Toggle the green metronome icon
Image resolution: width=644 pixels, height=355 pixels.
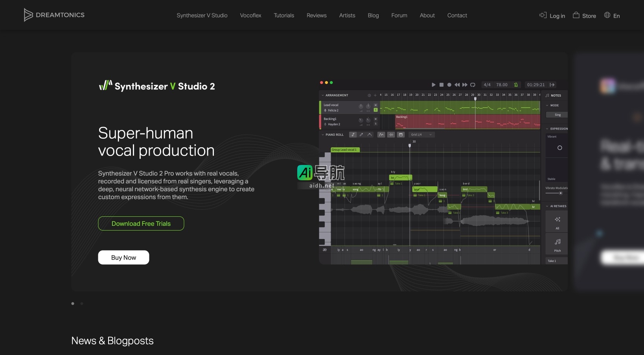click(516, 85)
